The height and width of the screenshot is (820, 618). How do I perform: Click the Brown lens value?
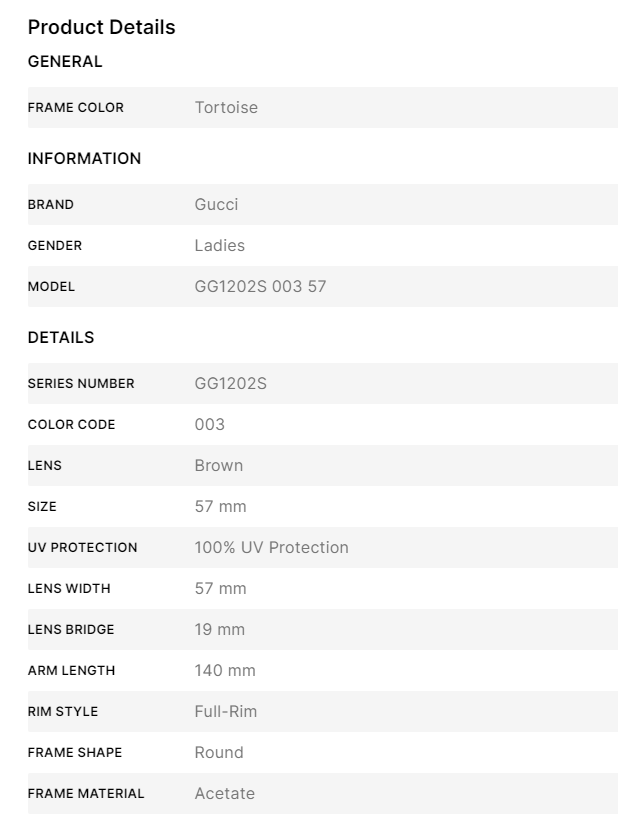(x=218, y=465)
